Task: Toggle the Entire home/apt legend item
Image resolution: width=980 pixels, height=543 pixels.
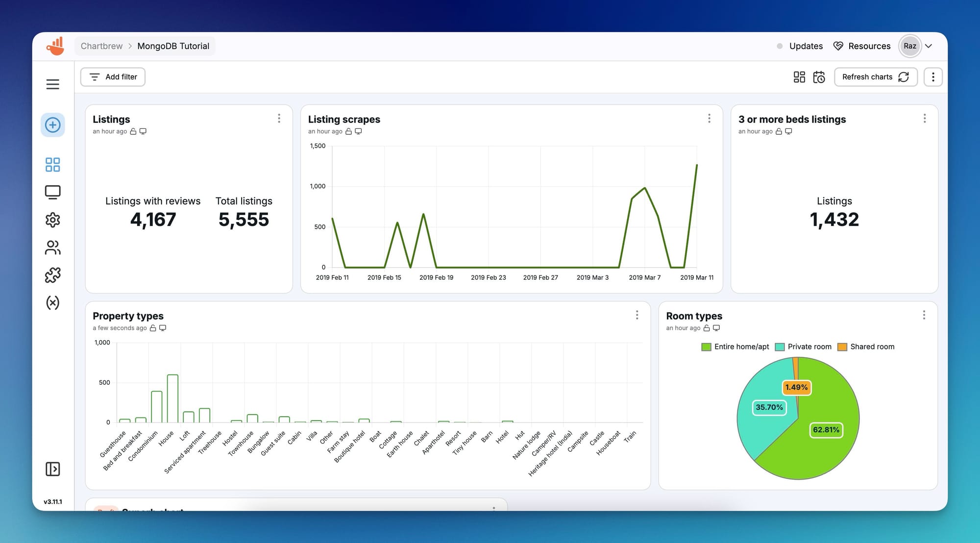Action: point(735,346)
